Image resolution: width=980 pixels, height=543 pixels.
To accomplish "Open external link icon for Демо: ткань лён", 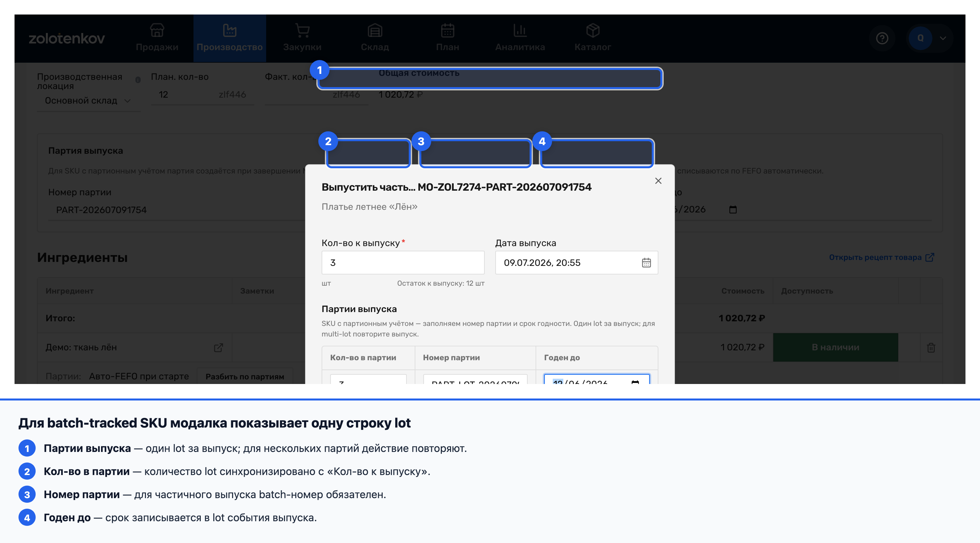I will (218, 347).
